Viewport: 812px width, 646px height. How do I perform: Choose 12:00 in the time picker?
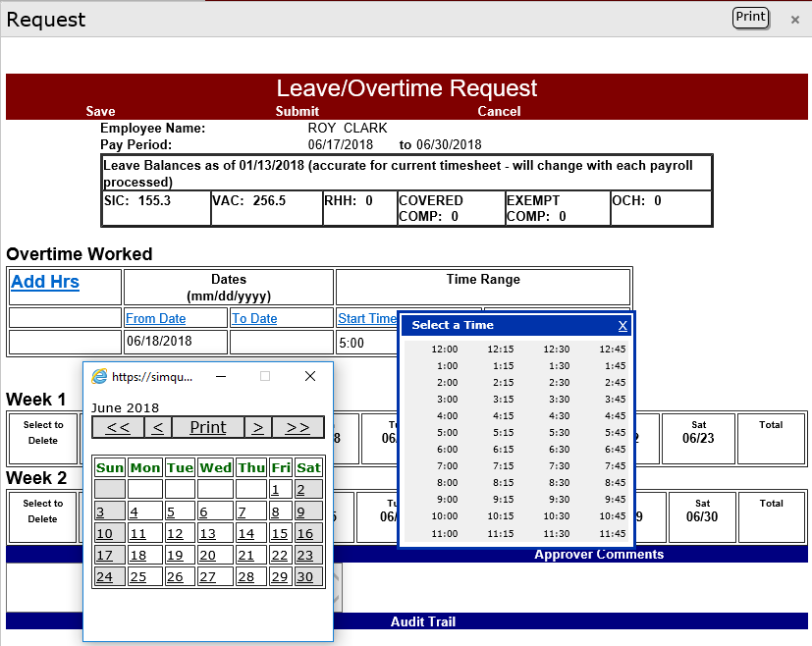point(445,349)
